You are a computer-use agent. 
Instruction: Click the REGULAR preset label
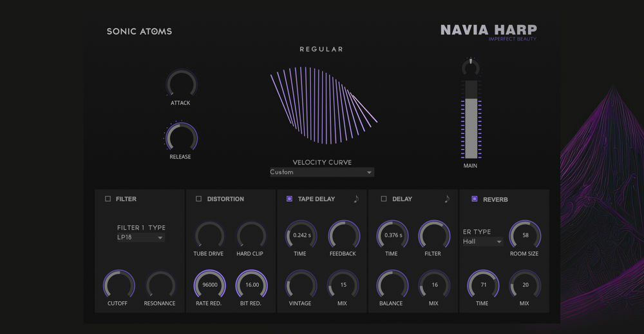click(x=321, y=50)
